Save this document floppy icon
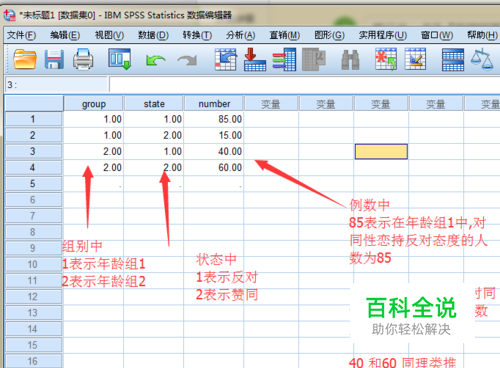 54,59
